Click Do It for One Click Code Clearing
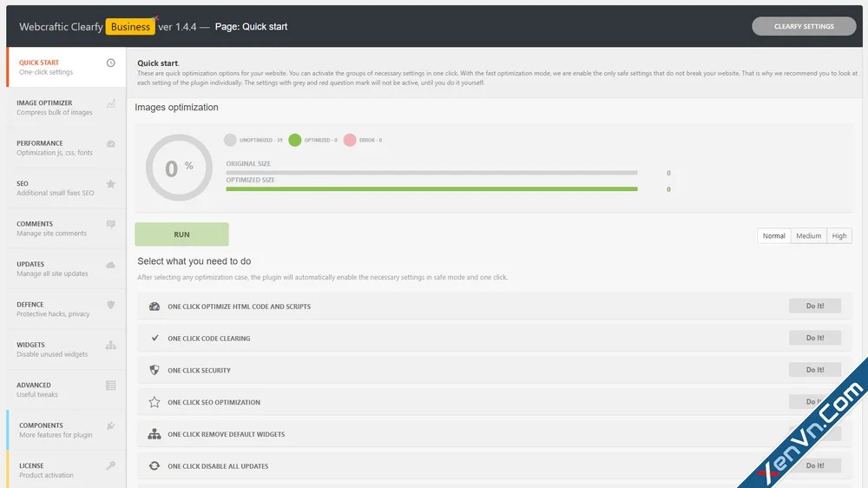The height and width of the screenshot is (488, 868). [x=815, y=338]
